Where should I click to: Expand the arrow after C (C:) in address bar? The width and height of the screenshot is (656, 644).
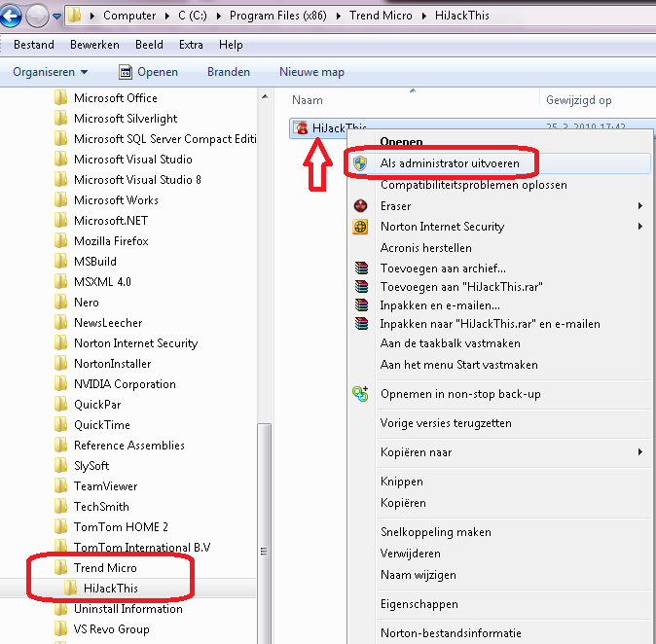pos(219,16)
